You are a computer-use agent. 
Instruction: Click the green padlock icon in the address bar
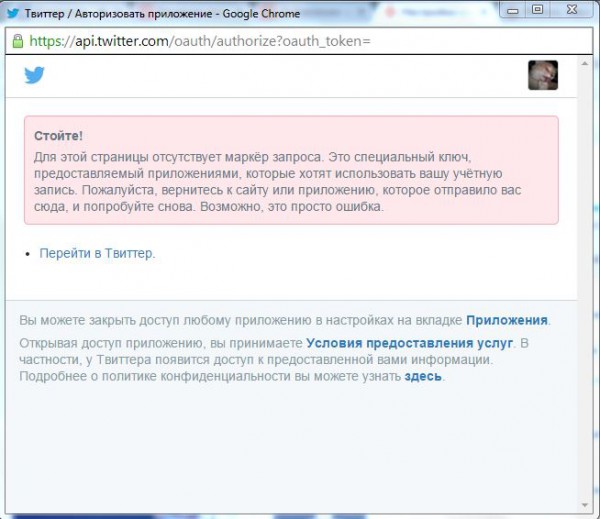click(18, 41)
